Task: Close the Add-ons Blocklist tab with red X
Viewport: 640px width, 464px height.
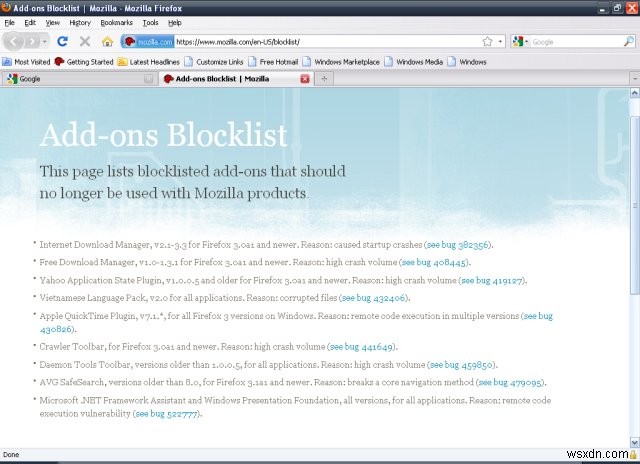Action: [x=305, y=79]
